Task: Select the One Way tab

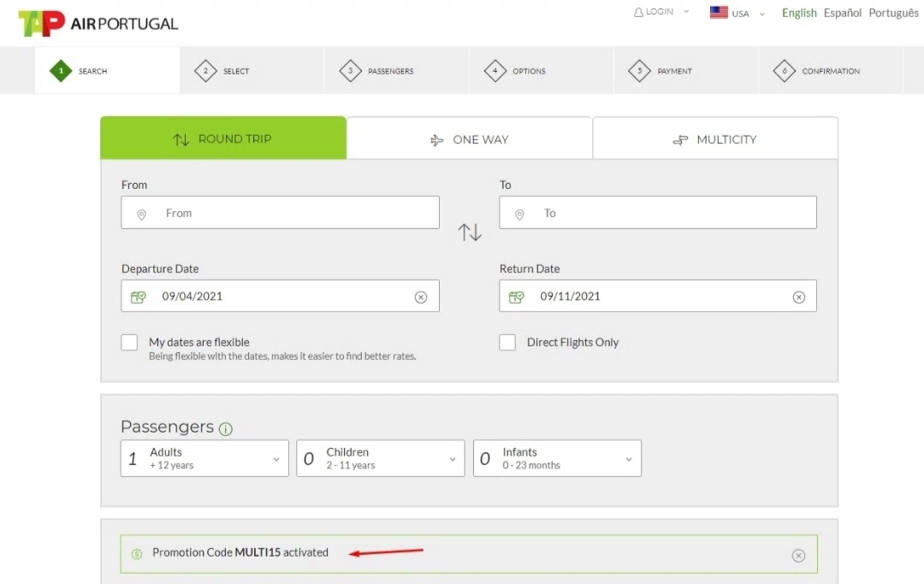Action: (x=469, y=139)
